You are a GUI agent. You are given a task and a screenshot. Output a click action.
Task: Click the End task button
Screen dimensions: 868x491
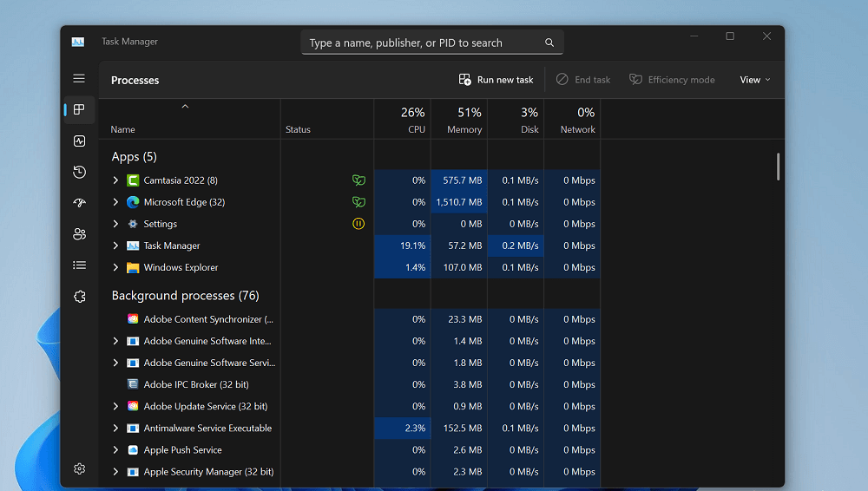pyautogui.click(x=583, y=80)
